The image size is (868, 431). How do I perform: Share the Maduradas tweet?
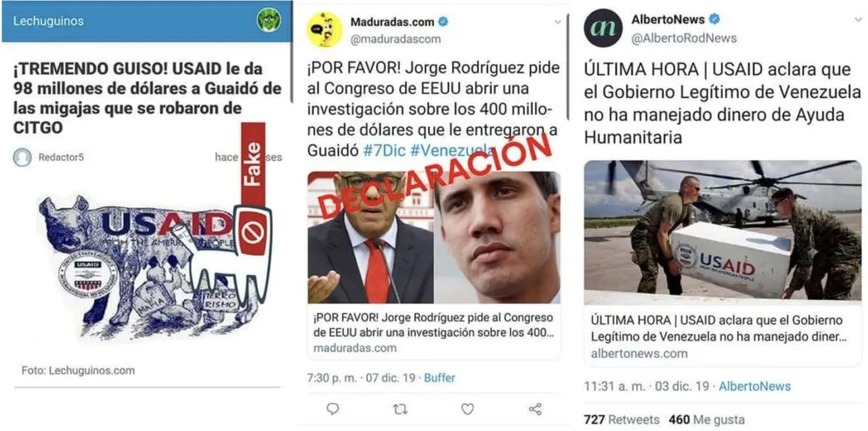(535, 409)
